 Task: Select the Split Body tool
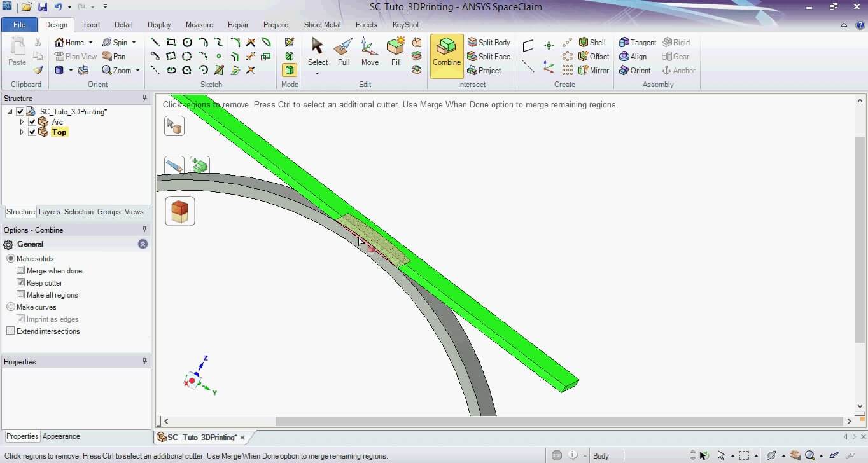pyautogui.click(x=489, y=42)
